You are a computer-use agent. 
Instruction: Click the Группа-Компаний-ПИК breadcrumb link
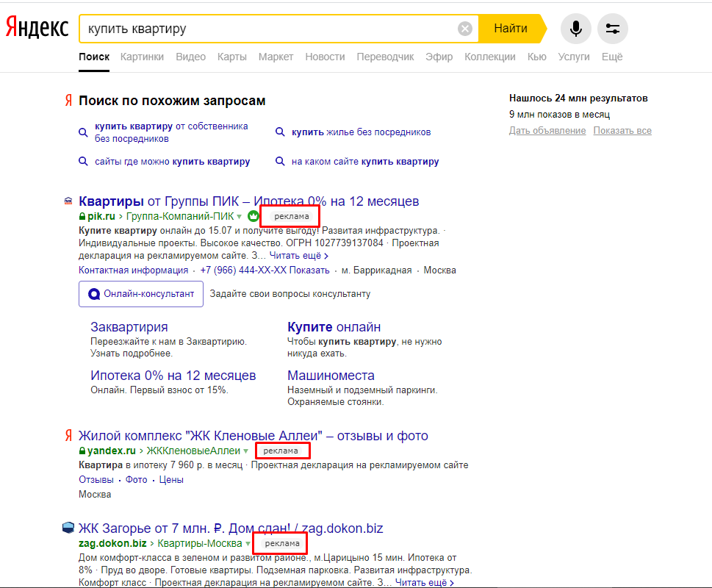[180, 216]
